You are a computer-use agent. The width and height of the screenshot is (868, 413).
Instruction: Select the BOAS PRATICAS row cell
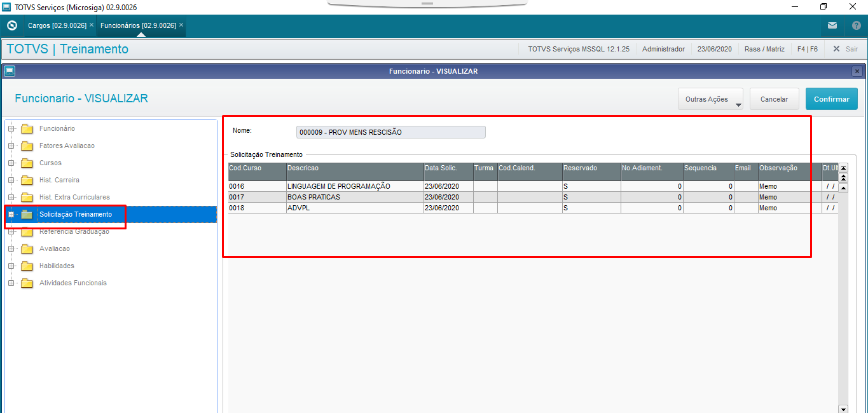[x=355, y=198]
